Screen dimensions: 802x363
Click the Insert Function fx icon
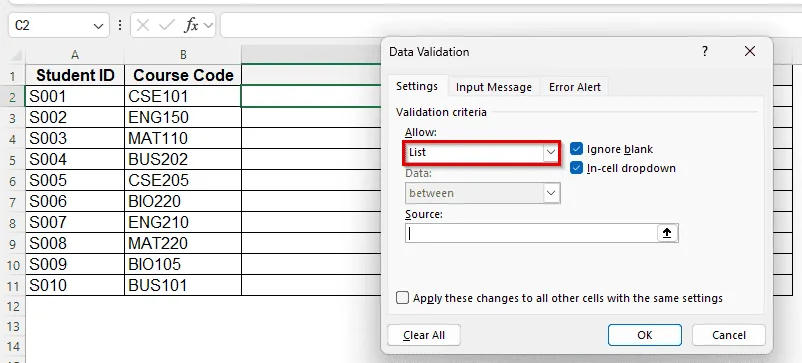pos(191,25)
